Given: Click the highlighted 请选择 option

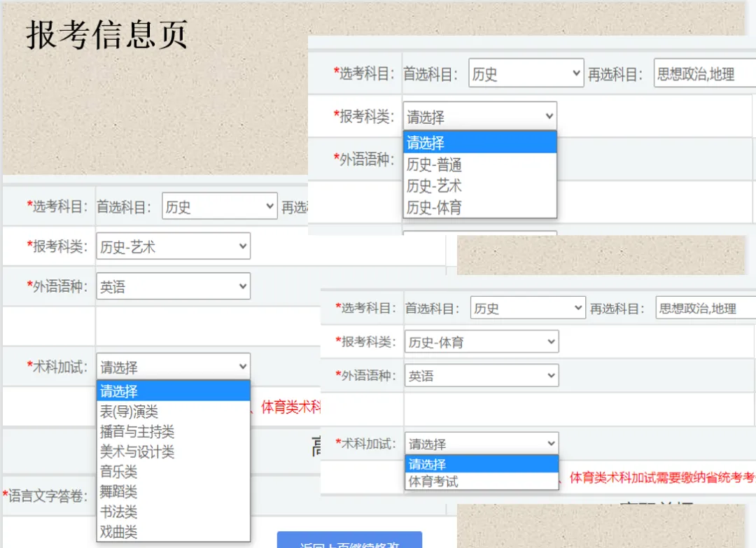Looking at the screenshot, I should [173, 392].
